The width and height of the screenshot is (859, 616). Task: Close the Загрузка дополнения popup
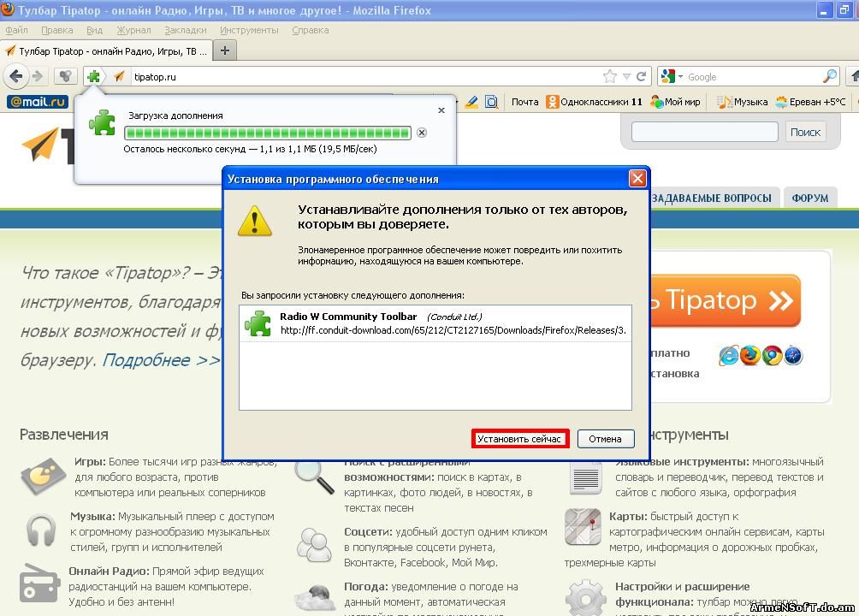click(x=441, y=110)
